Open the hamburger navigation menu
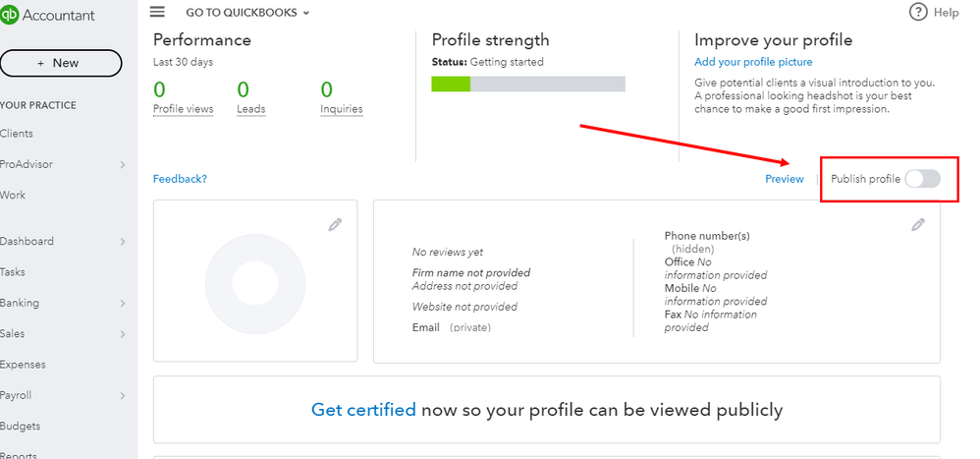The image size is (980, 459). (157, 11)
